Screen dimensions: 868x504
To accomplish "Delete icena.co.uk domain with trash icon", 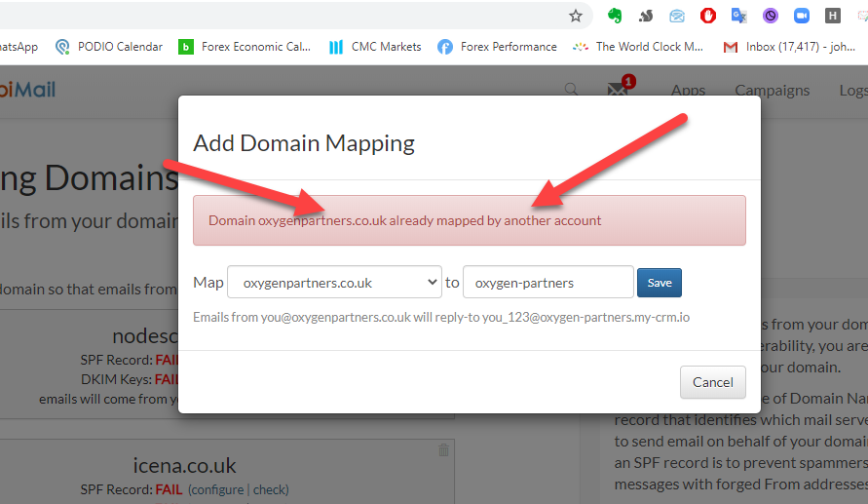I will [x=443, y=449].
